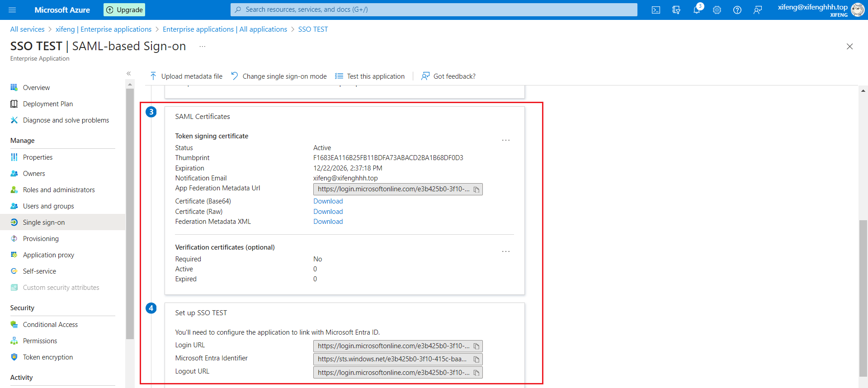Click the Properties bars icon
Viewport: 868px width, 388px height.
pos(14,157)
